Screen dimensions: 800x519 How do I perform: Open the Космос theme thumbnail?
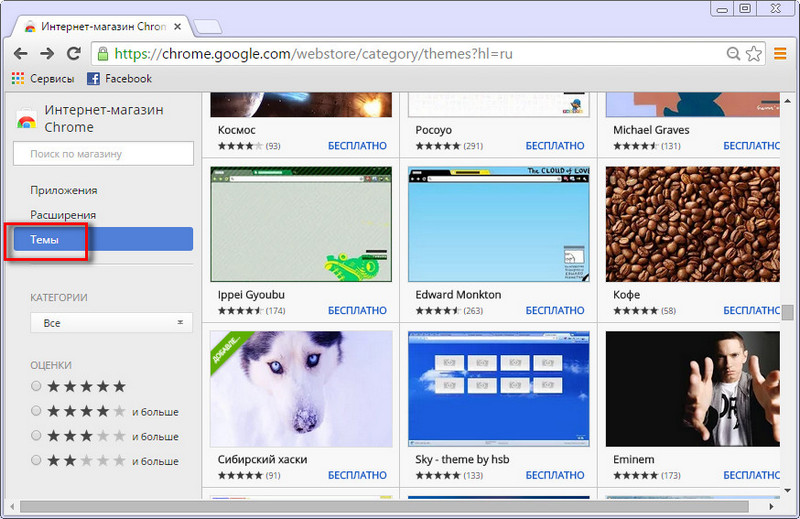pyautogui.click(x=301, y=105)
